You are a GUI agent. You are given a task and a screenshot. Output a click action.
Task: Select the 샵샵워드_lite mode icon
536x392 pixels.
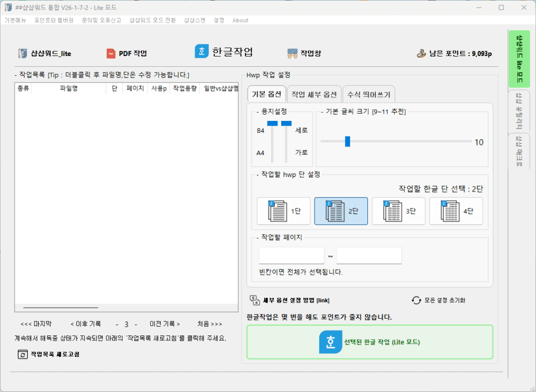23,53
